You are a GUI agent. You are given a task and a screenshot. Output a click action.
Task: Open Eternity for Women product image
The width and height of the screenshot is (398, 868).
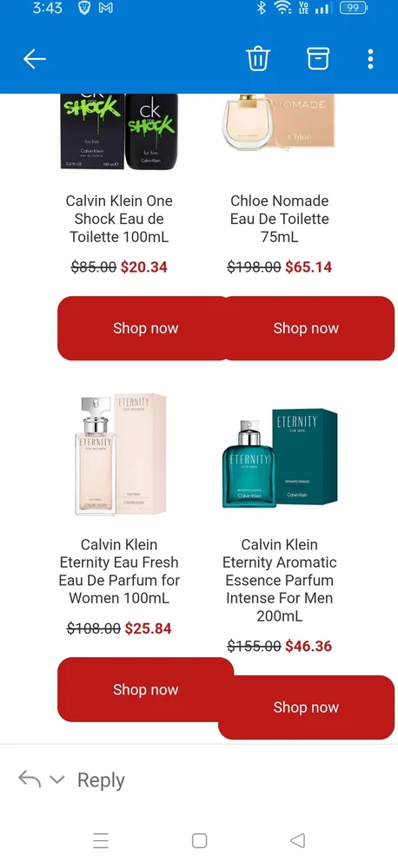point(120,454)
